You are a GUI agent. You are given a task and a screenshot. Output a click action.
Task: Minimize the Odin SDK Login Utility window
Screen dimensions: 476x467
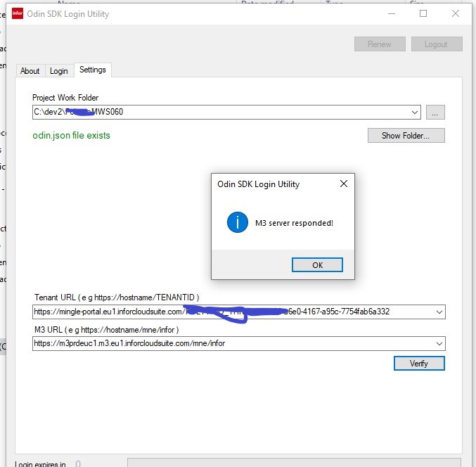(x=392, y=13)
